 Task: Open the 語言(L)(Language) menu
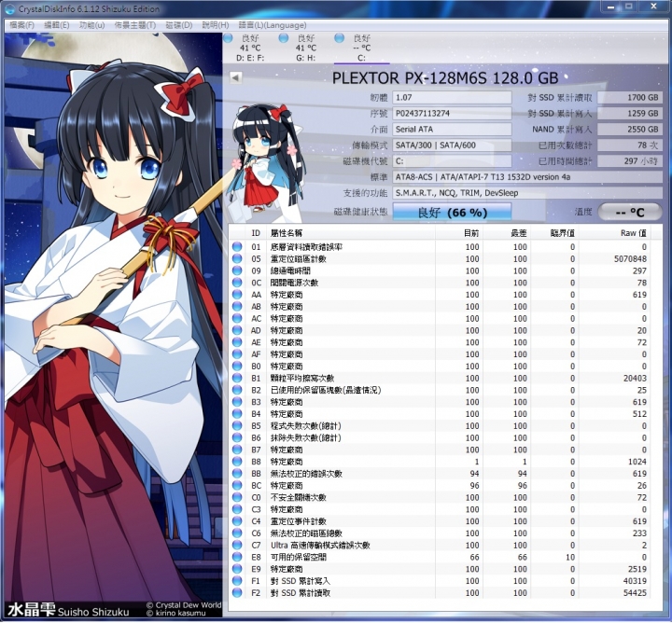click(x=273, y=25)
